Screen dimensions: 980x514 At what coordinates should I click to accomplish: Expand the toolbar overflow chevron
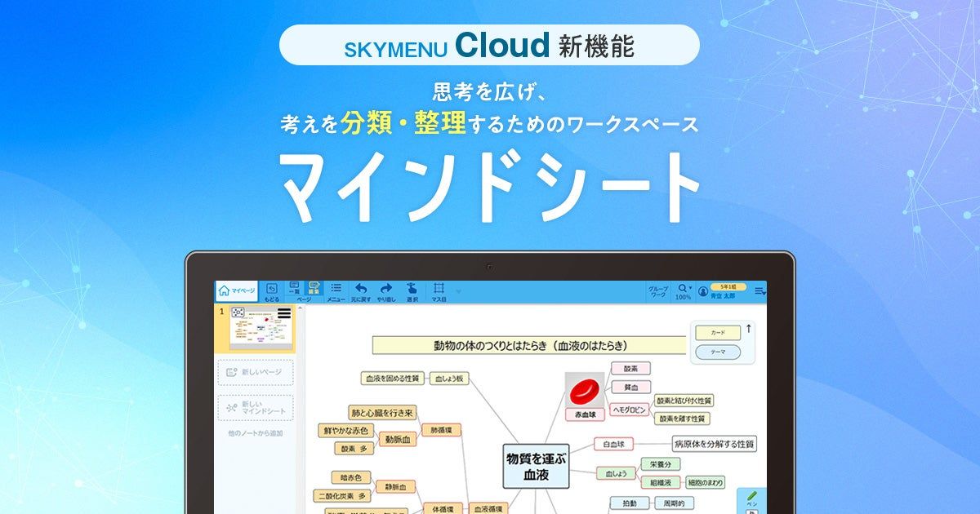click(458, 291)
